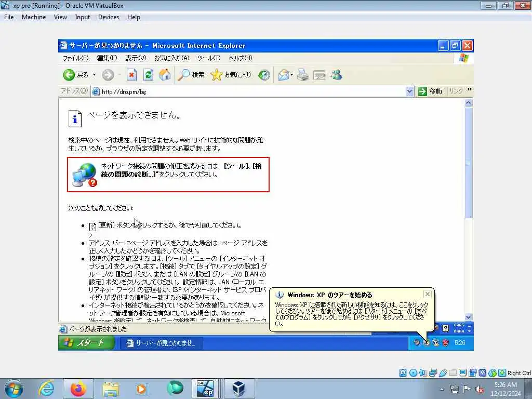Viewport: 532px width, 399px height.
Task: Click the VirtualBox keyboard capture arrow icon
Action: coord(502,373)
